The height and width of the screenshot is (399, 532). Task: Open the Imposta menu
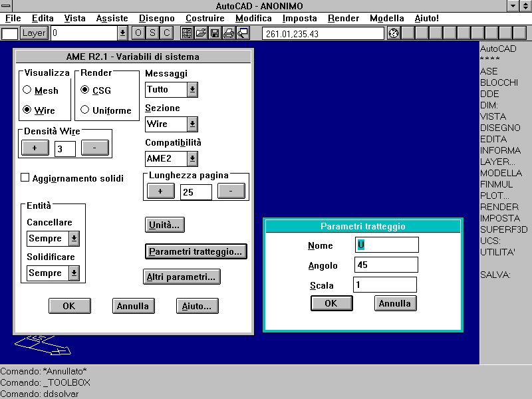point(300,18)
